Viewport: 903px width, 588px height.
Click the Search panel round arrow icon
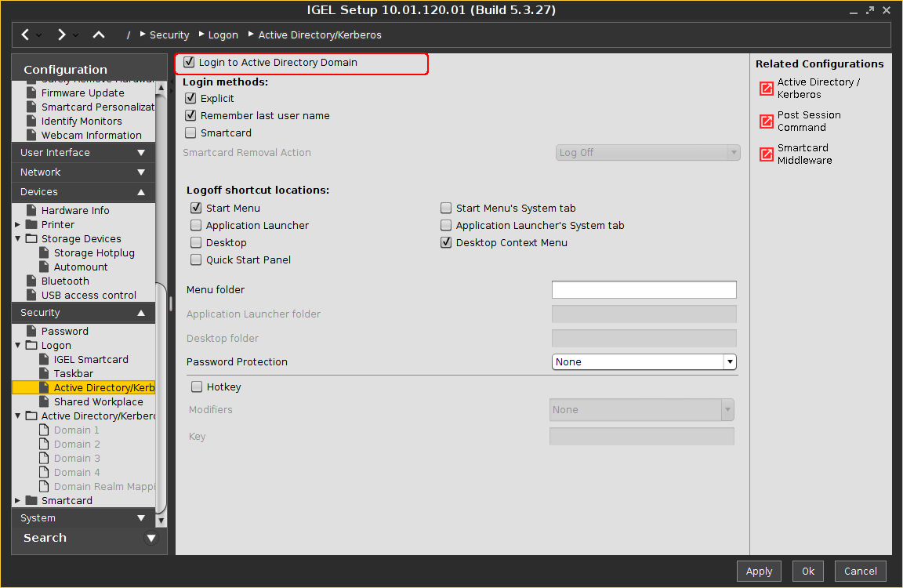click(151, 538)
